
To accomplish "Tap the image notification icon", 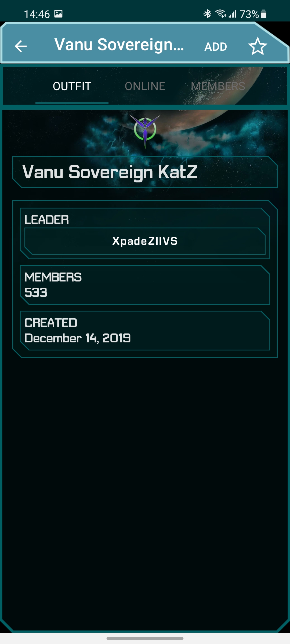I will (58, 14).
